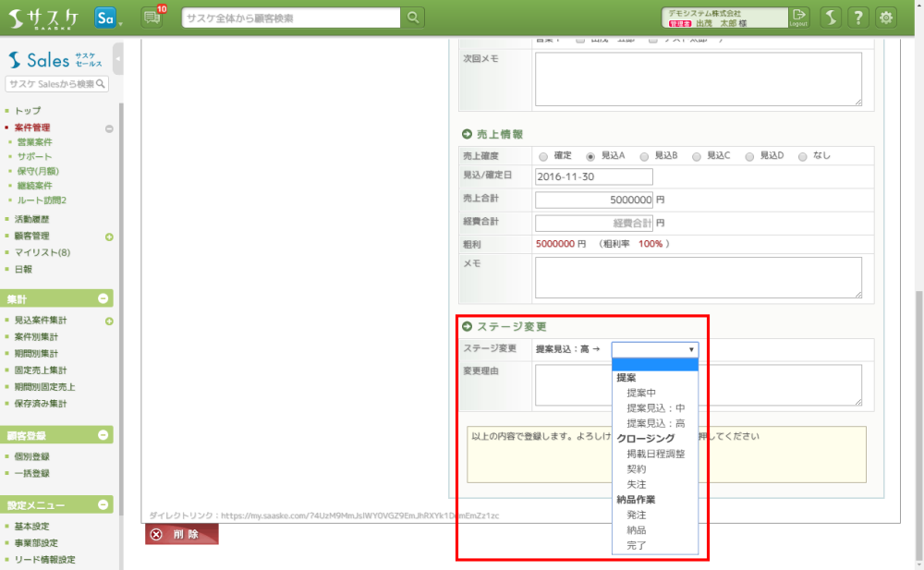Collapse the sidebar with the arrow handle
This screenshot has width=924, height=570.
(118, 58)
